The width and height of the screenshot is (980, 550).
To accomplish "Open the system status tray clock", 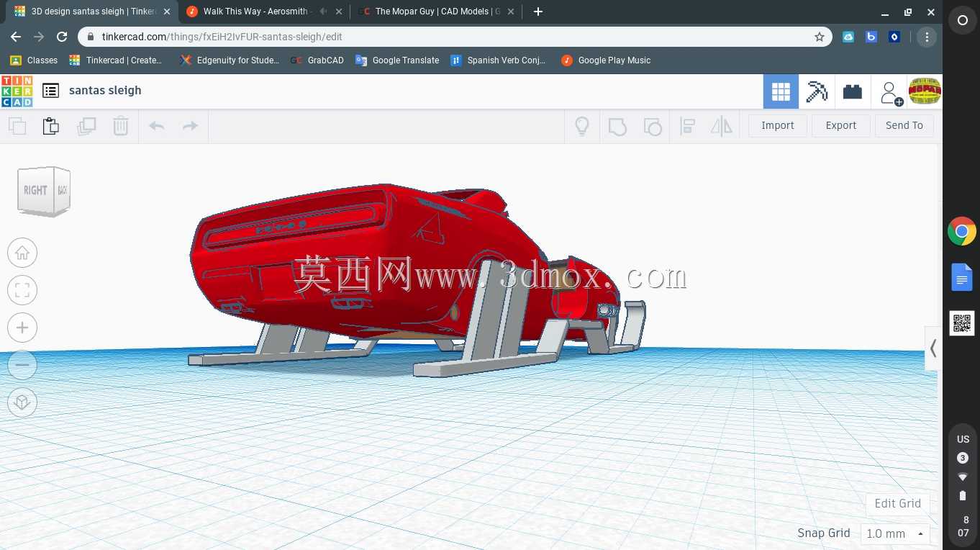I will (963, 526).
